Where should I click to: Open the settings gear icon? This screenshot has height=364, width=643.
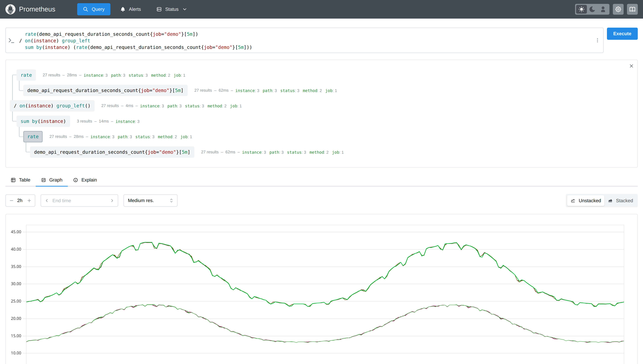tap(618, 9)
